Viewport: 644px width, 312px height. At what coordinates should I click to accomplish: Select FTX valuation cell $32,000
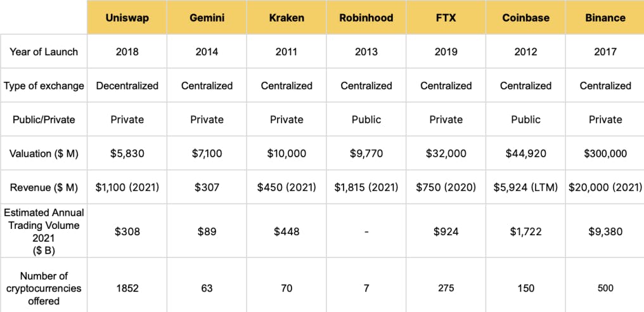click(x=446, y=153)
